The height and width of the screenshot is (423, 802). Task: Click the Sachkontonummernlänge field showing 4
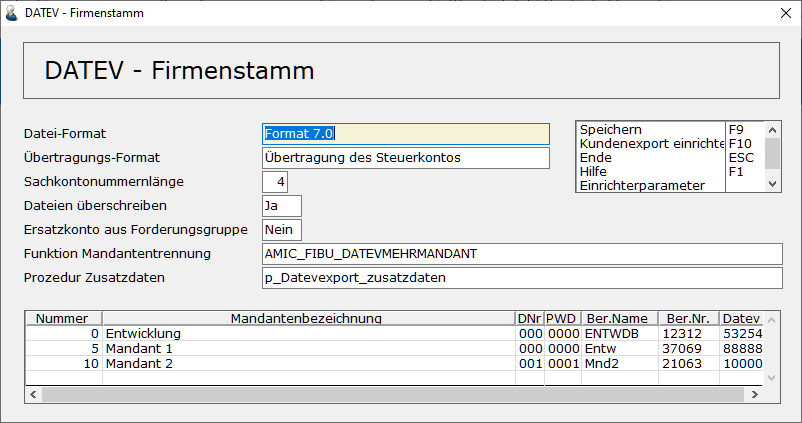tap(275, 182)
